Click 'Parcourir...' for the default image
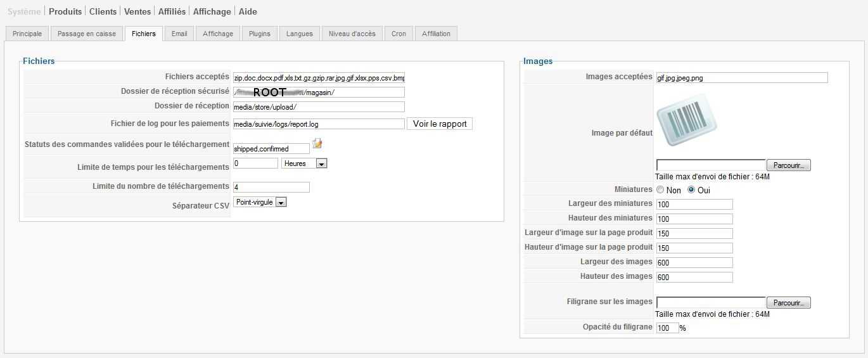Image resolution: width=868 pixels, height=358 pixels. [x=788, y=165]
